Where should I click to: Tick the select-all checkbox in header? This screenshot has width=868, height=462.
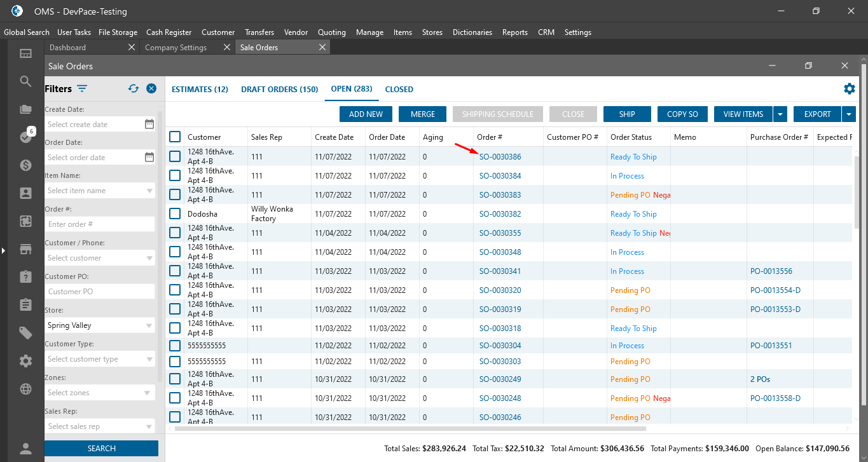coord(175,137)
